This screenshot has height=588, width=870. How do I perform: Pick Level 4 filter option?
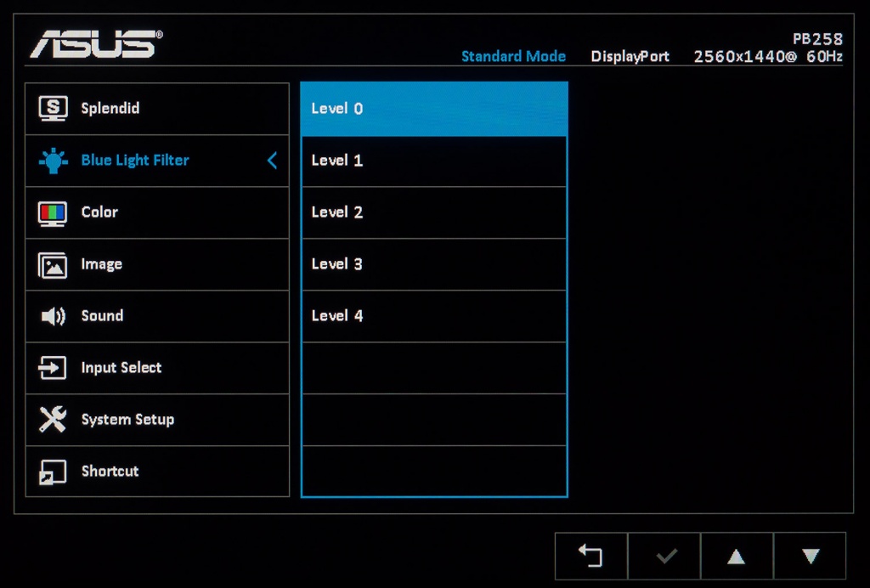pos(434,315)
